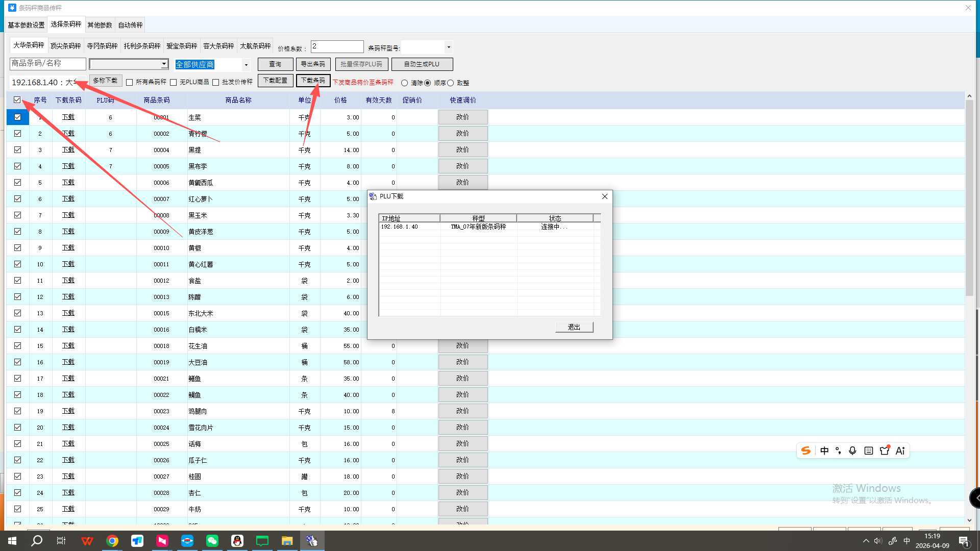This screenshot has width=980, height=551.
Task: Click the microphone voice input icon
Action: [852, 450]
